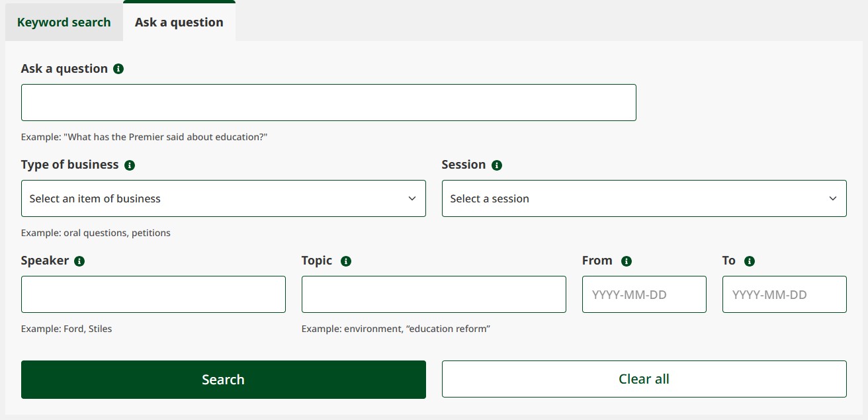Click the To date info icon
This screenshot has width=868, height=420.
(x=748, y=261)
